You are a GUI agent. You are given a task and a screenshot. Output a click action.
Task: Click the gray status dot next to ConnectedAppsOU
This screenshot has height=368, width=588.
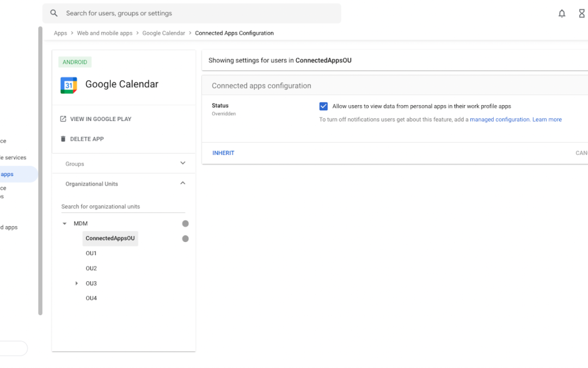point(185,238)
